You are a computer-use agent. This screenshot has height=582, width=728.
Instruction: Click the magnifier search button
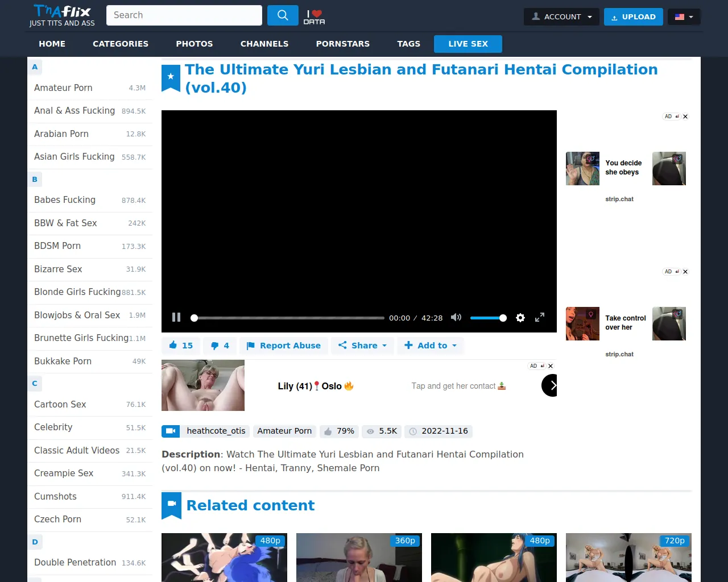click(x=283, y=15)
